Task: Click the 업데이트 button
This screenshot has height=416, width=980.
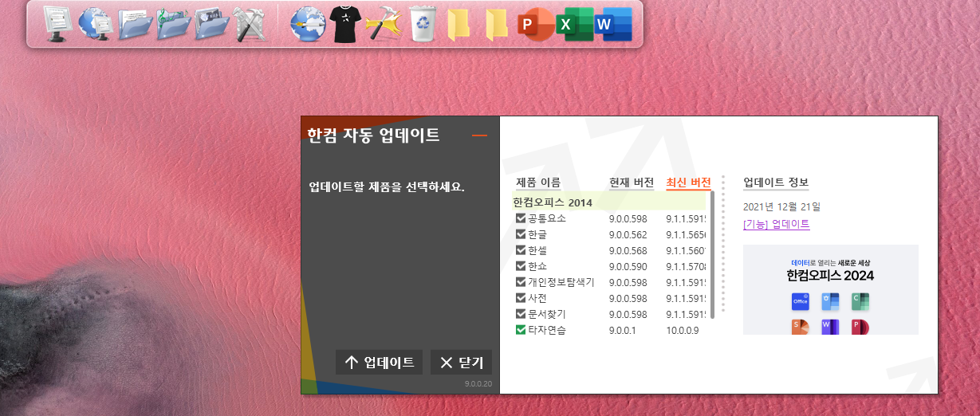Action: 379,363
